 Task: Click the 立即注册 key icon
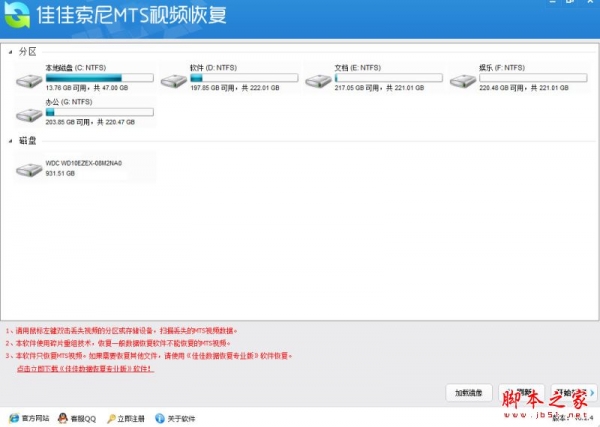[x=111, y=418]
